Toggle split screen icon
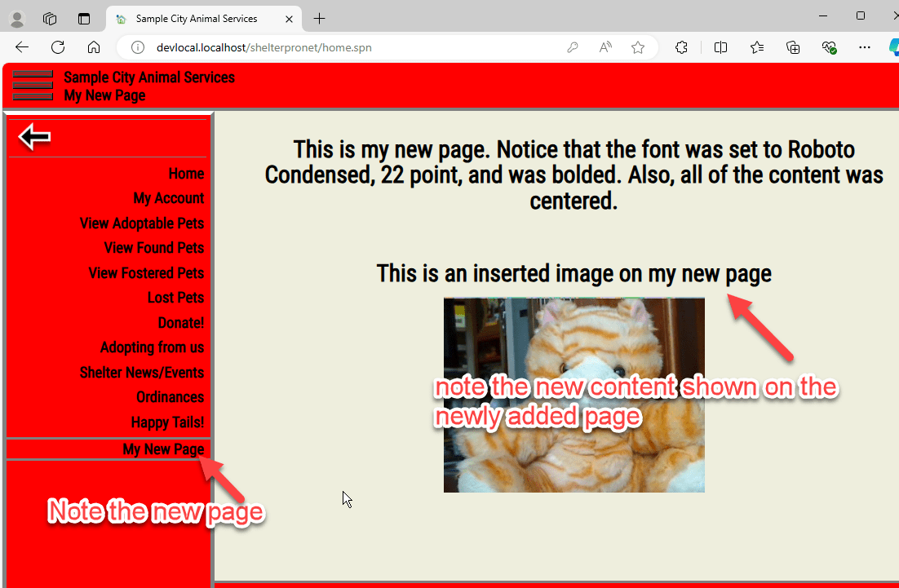This screenshot has height=588, width=899. pos(720,47)
